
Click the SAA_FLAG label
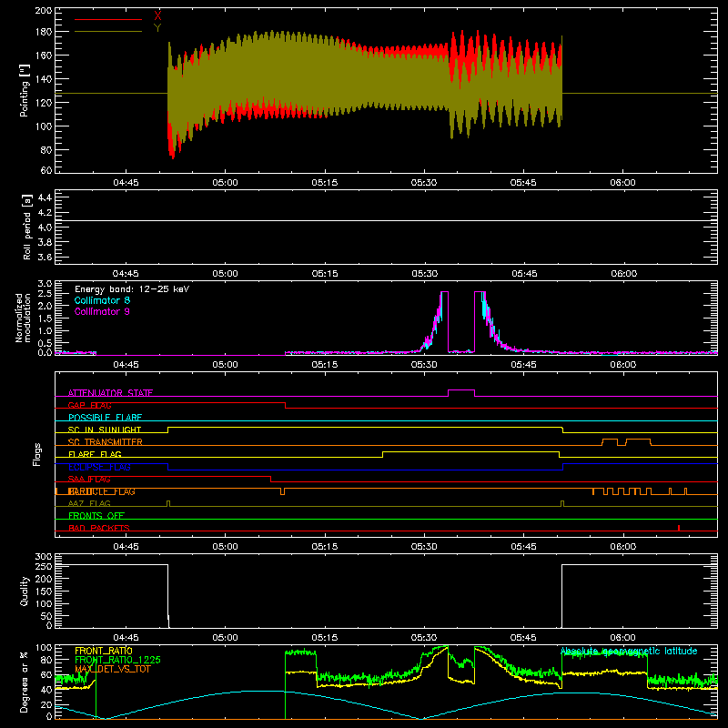(89, 480)
